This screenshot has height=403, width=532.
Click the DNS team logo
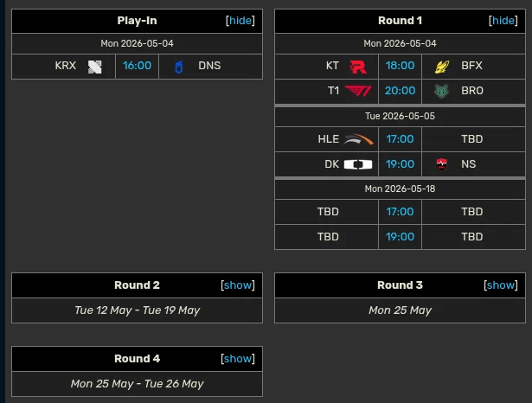179,67
